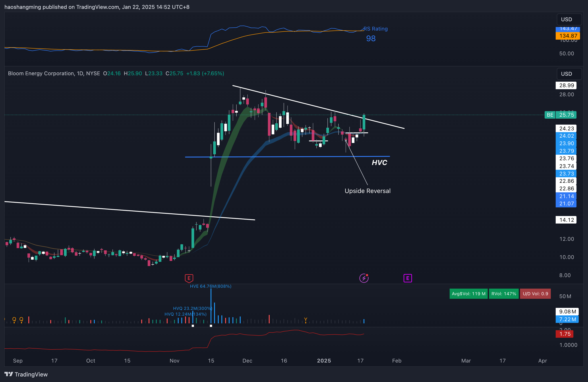Select the Upside Reversal text annotation
The image size is (588, 382).
tap(367, 191)
